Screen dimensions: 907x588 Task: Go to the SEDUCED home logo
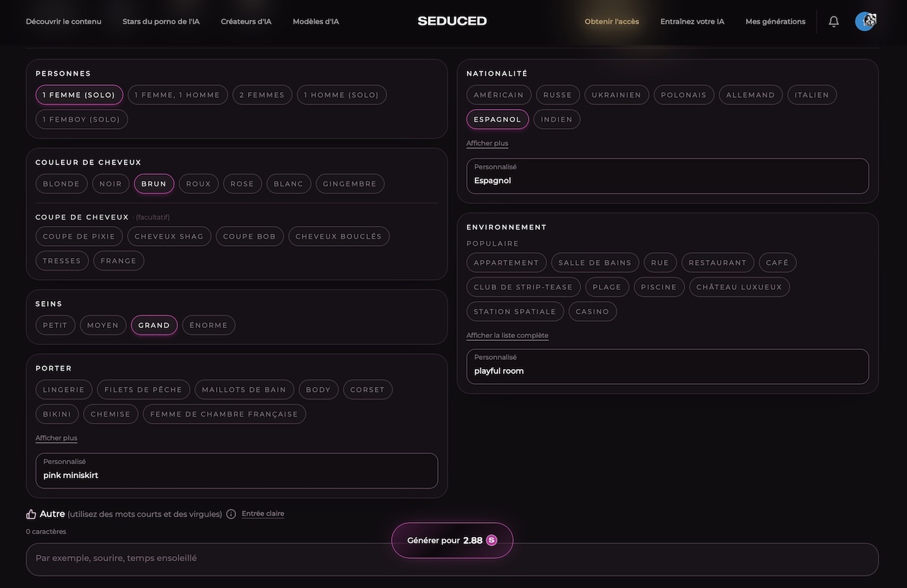(x=452, y=21)
